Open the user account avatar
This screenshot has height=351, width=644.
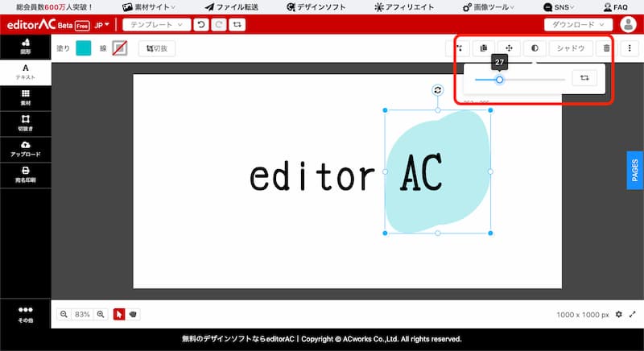coord(628,25)
